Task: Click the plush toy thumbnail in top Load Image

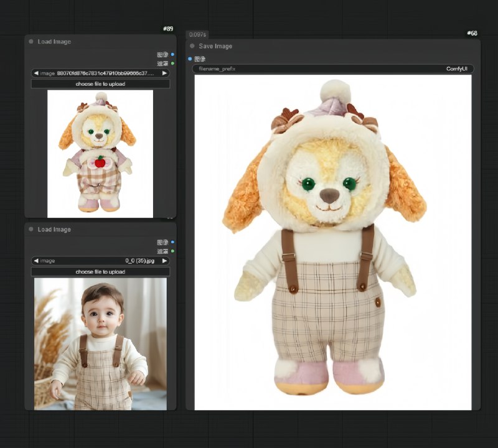Action: tap(100, 154)
